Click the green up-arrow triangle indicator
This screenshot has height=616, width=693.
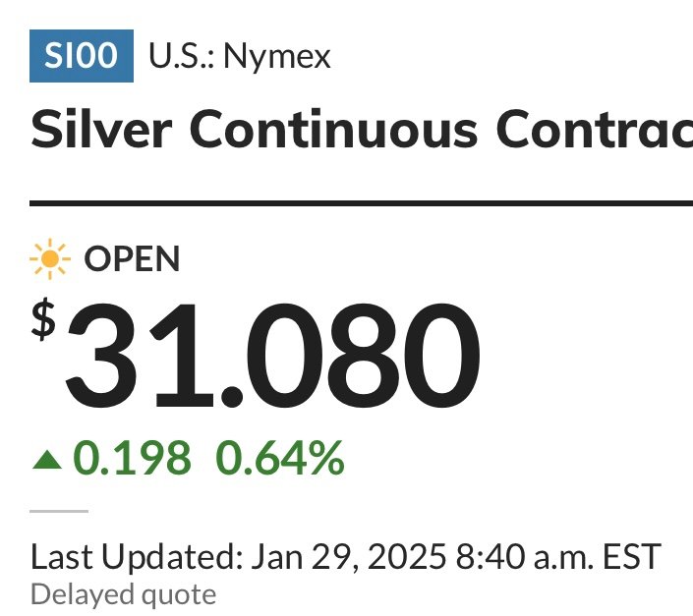pos(47,460)
